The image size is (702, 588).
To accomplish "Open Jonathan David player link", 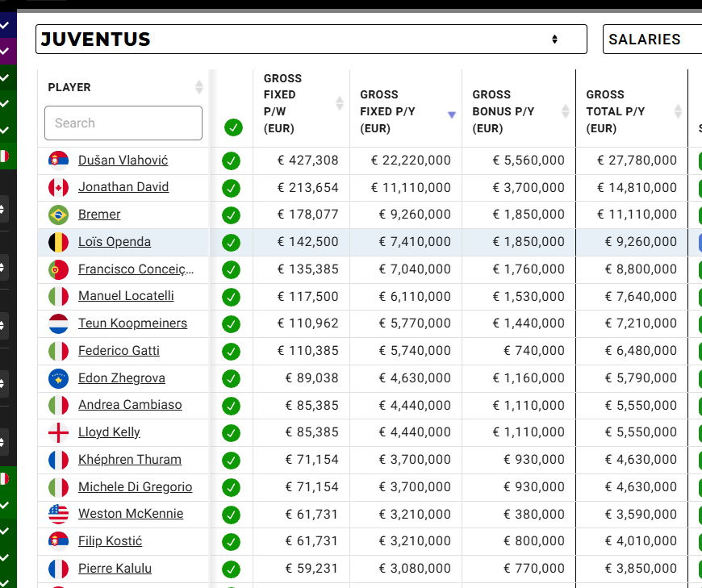I will tap(123, 187).
